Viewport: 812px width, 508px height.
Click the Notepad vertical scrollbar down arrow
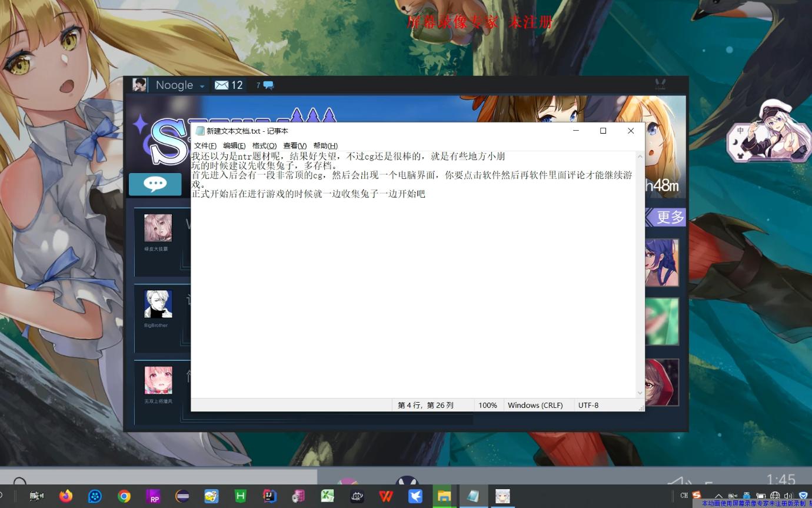click(640, 393)
